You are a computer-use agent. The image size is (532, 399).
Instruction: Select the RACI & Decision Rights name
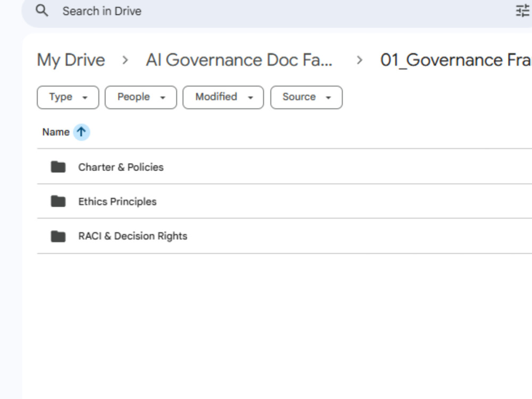[132, 236]
